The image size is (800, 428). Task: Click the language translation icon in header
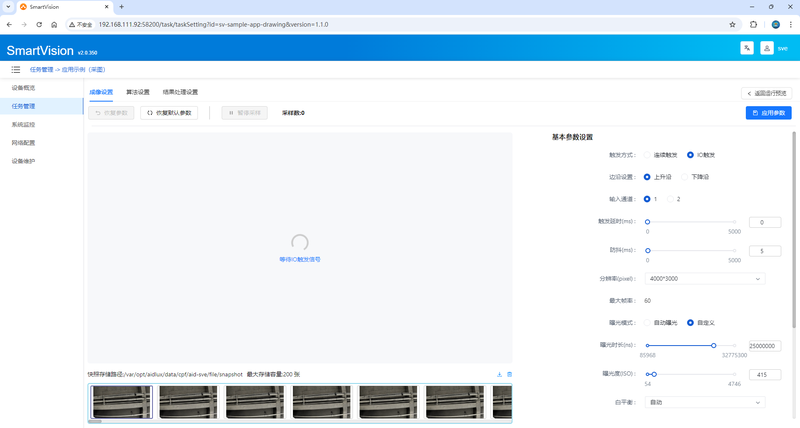tap(747, 48)
